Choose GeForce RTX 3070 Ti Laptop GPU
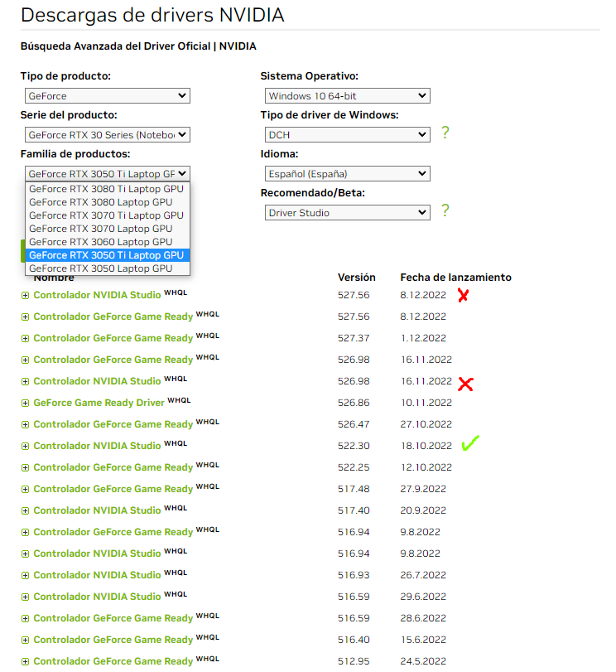The image size is (616, 672). [107, 215]
